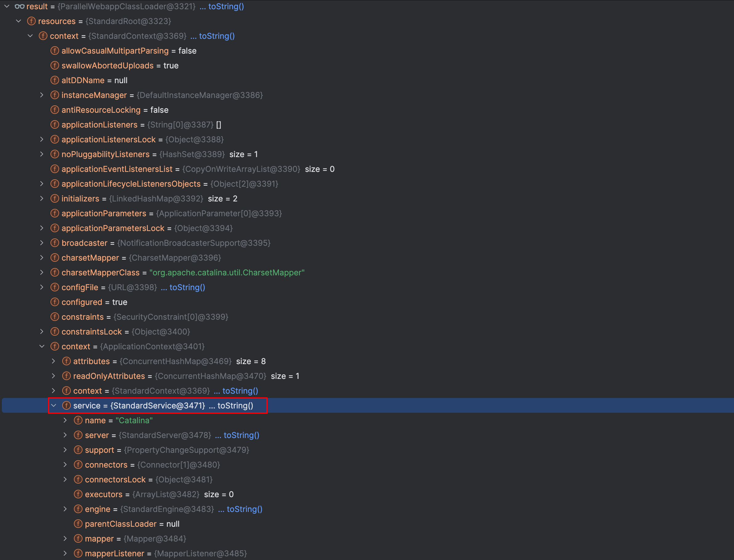
Task: Expand the server StandardServer node
Action: click(65, 435)
